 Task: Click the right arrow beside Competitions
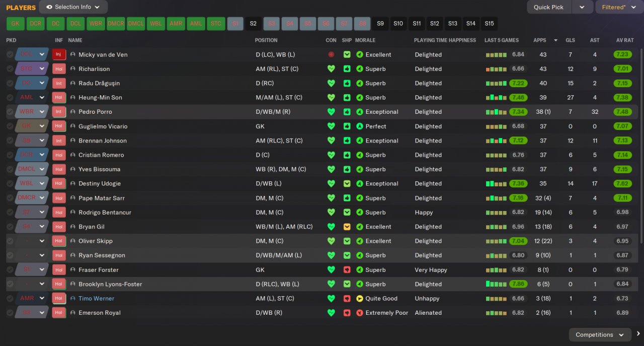(638, 334)
